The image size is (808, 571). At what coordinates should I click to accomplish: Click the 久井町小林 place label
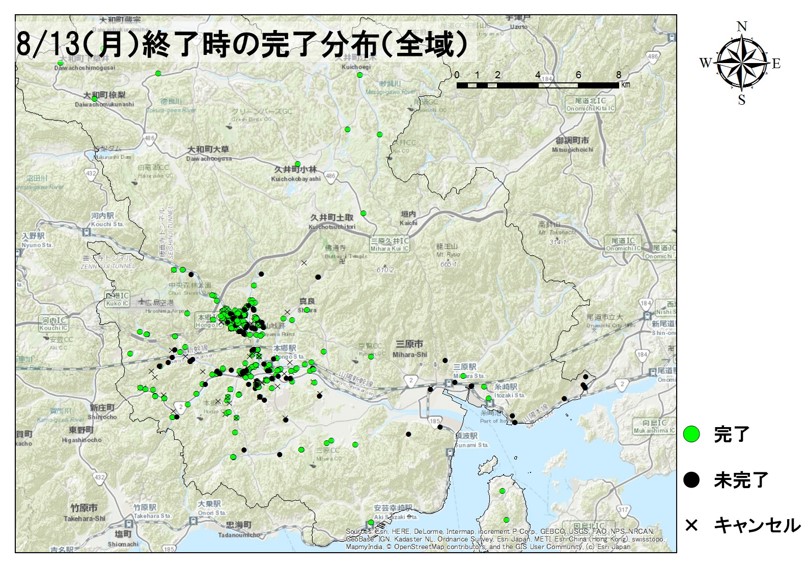coord(296,170)
